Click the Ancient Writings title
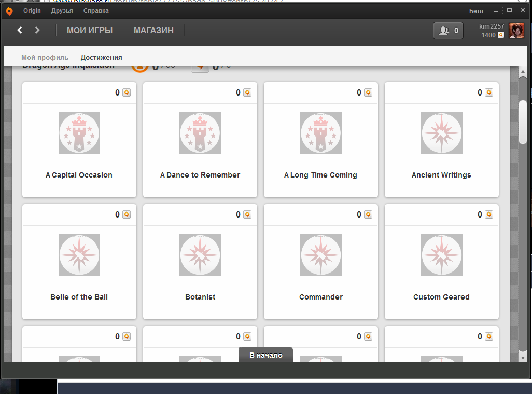The width and height of the screenshot is (532, 394). [x=441, y=175]
